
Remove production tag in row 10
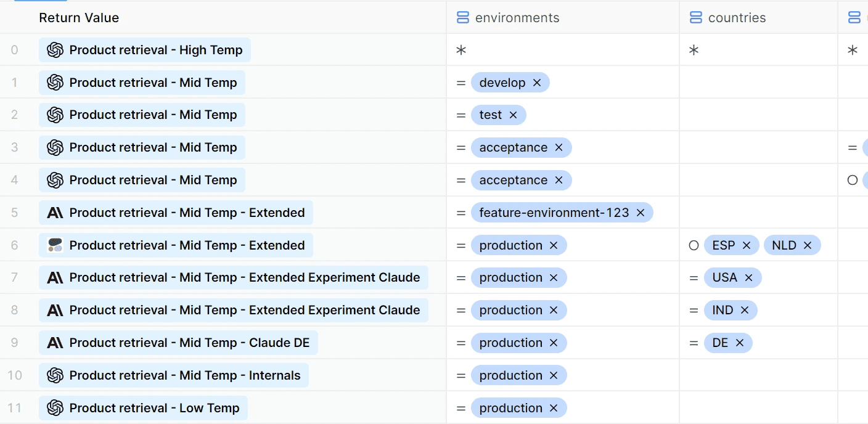click(554, 376)
